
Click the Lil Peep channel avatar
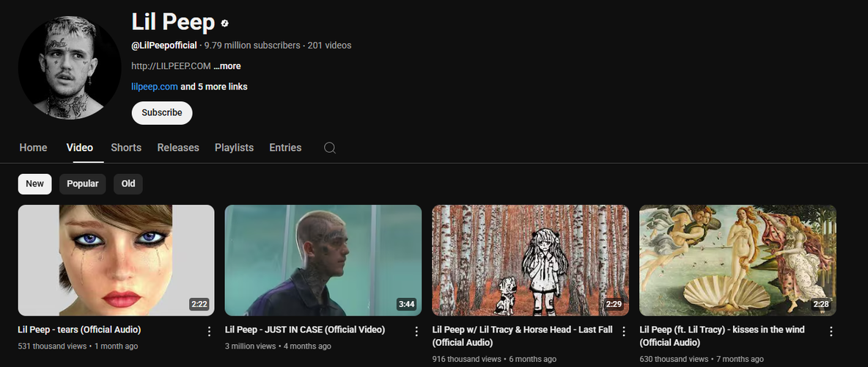(69, 68)
